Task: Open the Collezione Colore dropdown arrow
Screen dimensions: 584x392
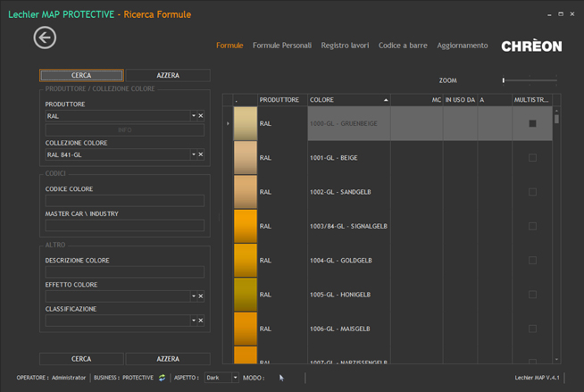Action: click(x=194, y=154)
